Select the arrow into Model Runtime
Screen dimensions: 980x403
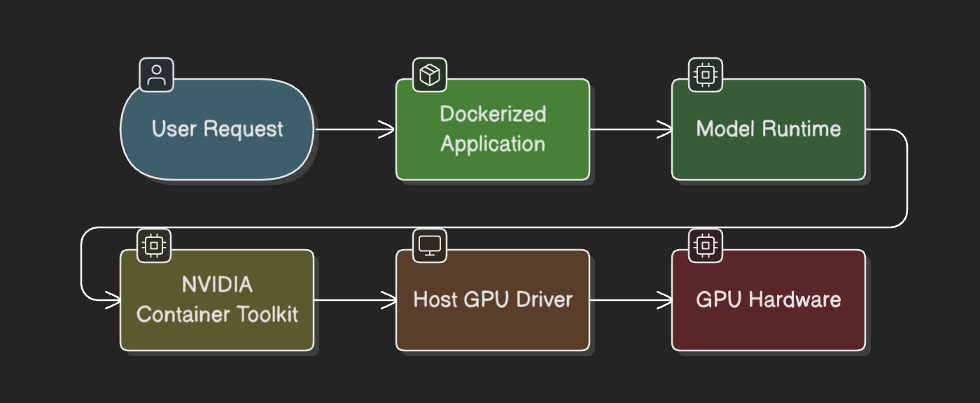coord(630,129)
